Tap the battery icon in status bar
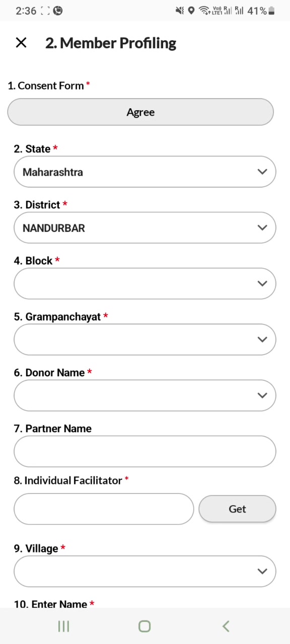The image size is (290, 644). click(x=272, y=11)
